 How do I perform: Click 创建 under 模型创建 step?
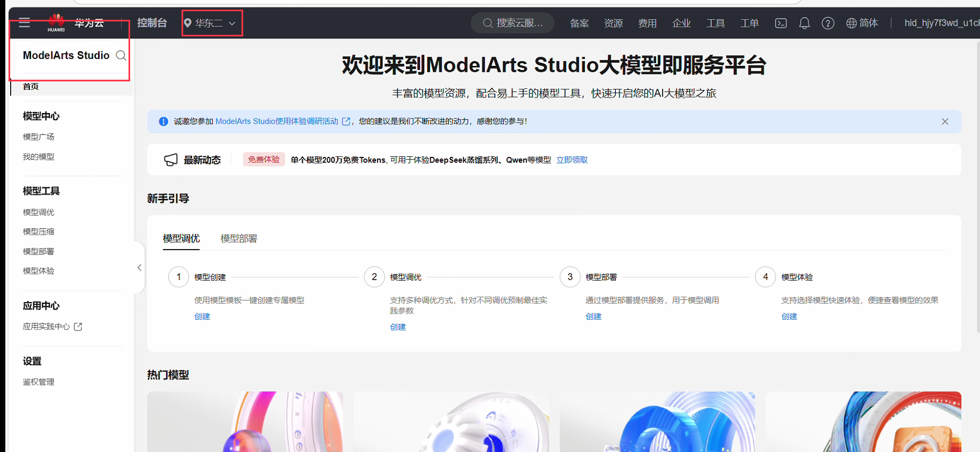[202, 317]
